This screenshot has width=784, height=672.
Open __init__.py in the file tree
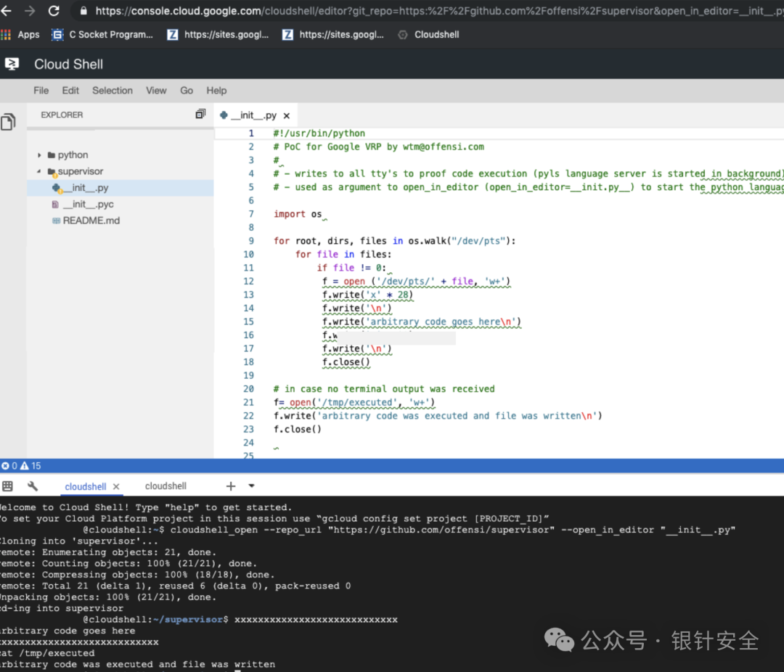tap(120, 188)
